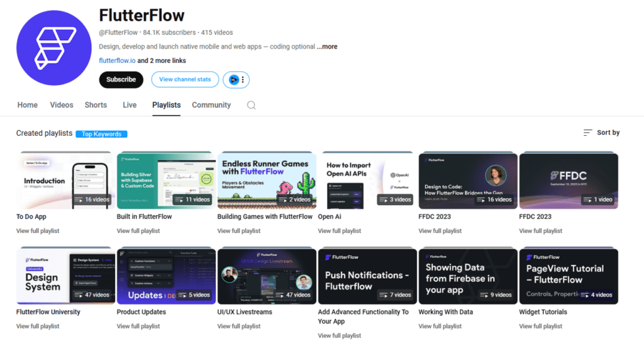
Task: Click the '4 videos' playlist badge
Action: point(597,295)
